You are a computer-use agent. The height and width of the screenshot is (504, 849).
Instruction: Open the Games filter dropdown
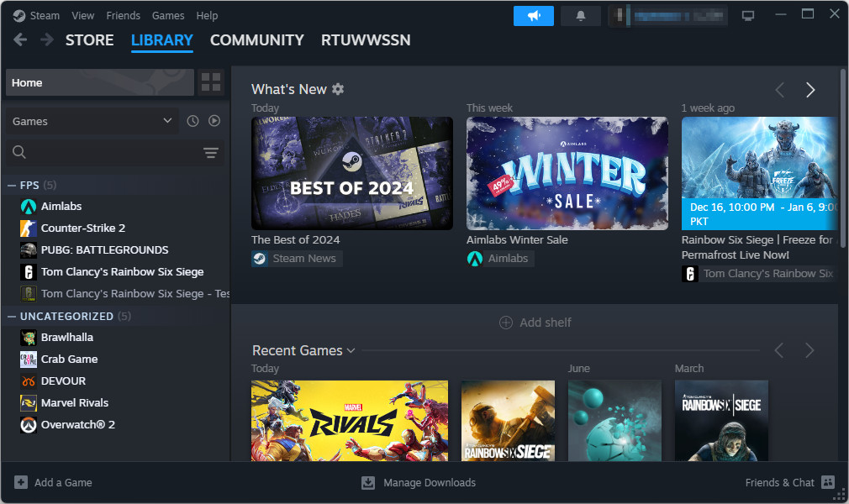pos(92,121)
